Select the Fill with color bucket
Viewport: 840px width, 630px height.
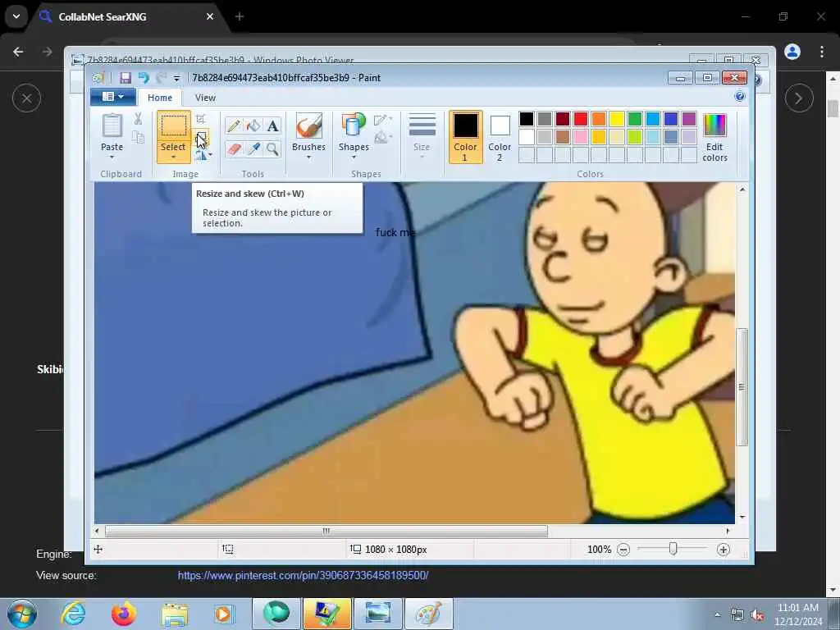(x=253, y=126)
